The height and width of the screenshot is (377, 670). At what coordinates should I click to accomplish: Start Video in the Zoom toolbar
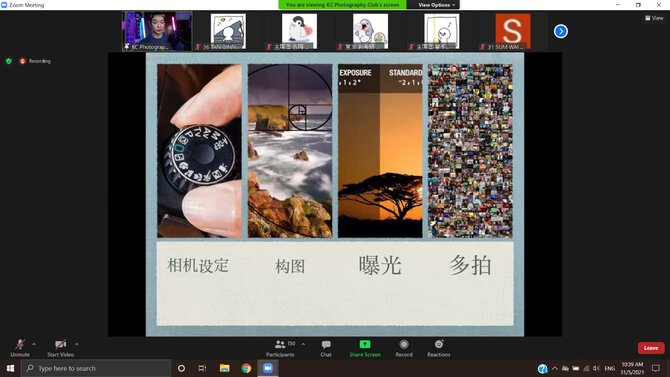click(x=60, y=348)
